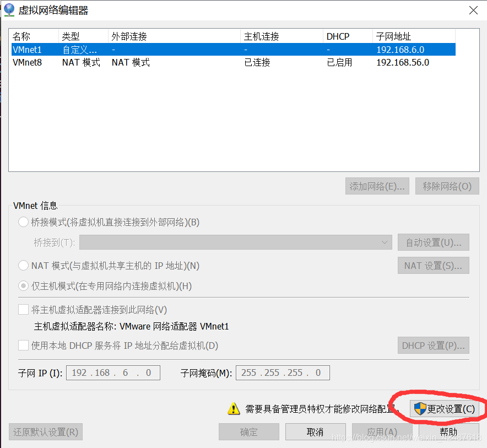487x448 pixels.
Task: Click the 应用(A) button
Action: pyautogui.click(x=382, y=432)
